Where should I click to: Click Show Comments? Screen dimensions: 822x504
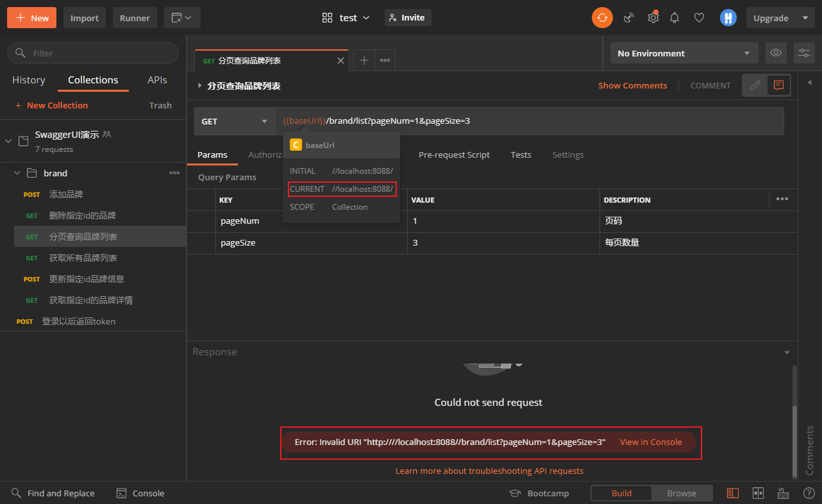(632, 85)
